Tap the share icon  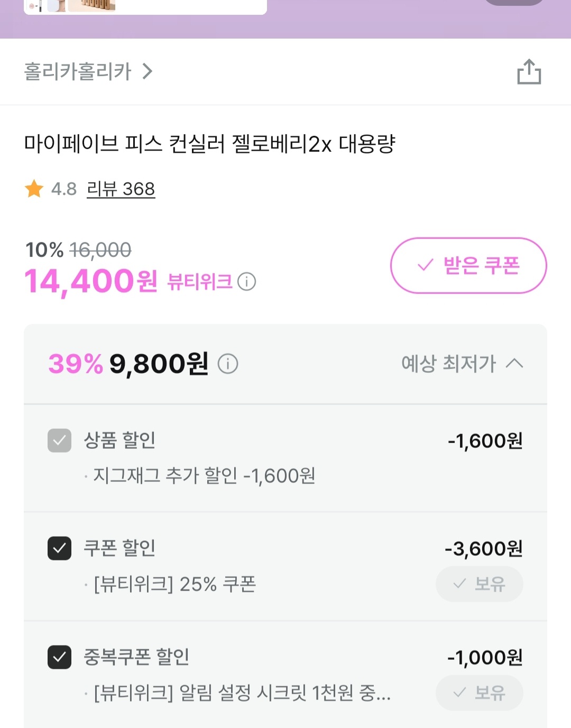pyautogui.click(x=529, y=71)
